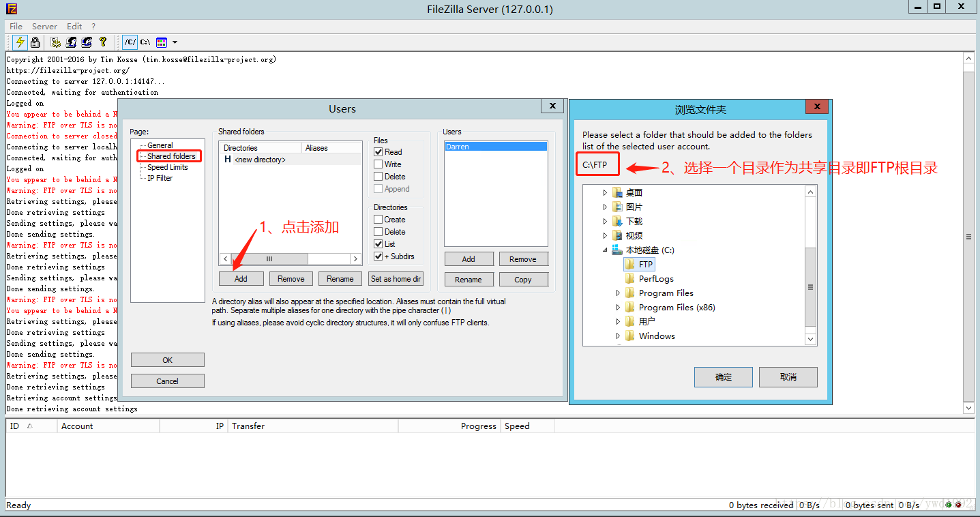Select the IP Filter page
Viewport: 980px width, 517px height.
pos(160,178)
